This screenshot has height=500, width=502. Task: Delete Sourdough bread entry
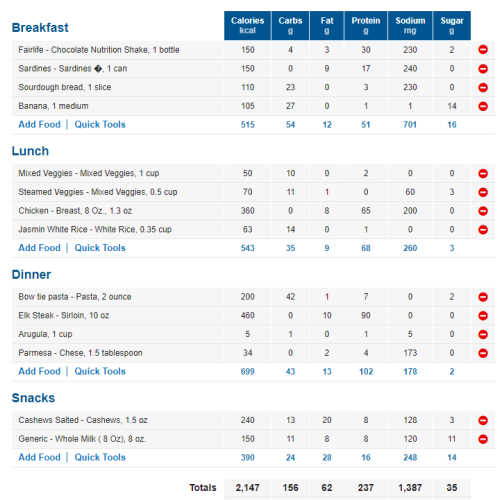coord(483,87)
